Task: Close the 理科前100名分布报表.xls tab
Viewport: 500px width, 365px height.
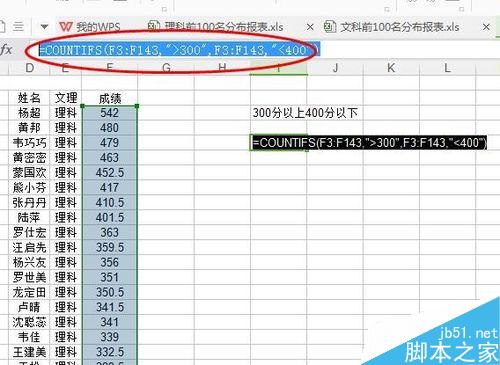Action: [310, 27]
